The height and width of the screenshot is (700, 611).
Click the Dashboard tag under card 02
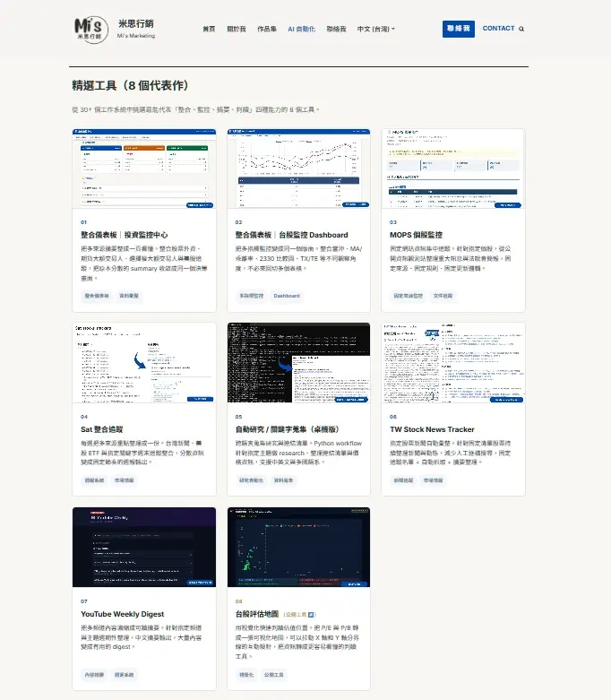287,295
